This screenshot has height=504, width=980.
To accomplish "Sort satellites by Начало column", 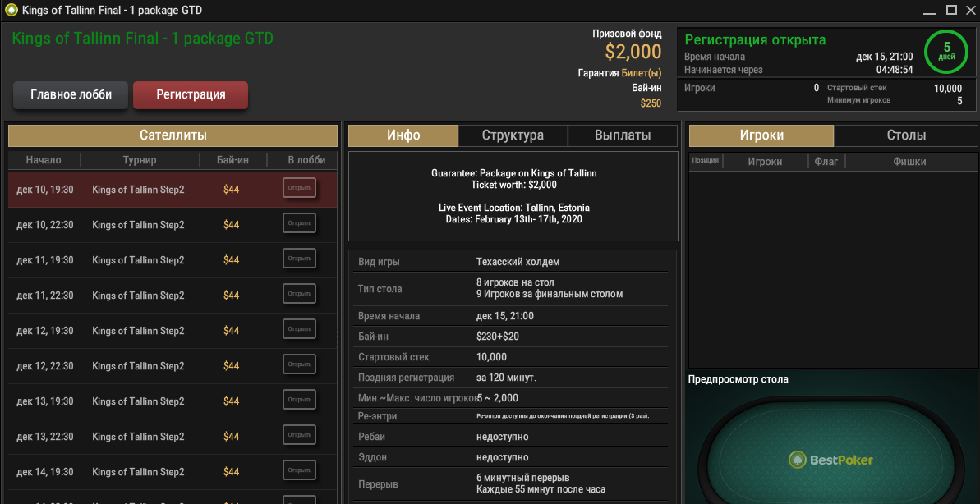I will pyautogui.click(x=44, y=160).
